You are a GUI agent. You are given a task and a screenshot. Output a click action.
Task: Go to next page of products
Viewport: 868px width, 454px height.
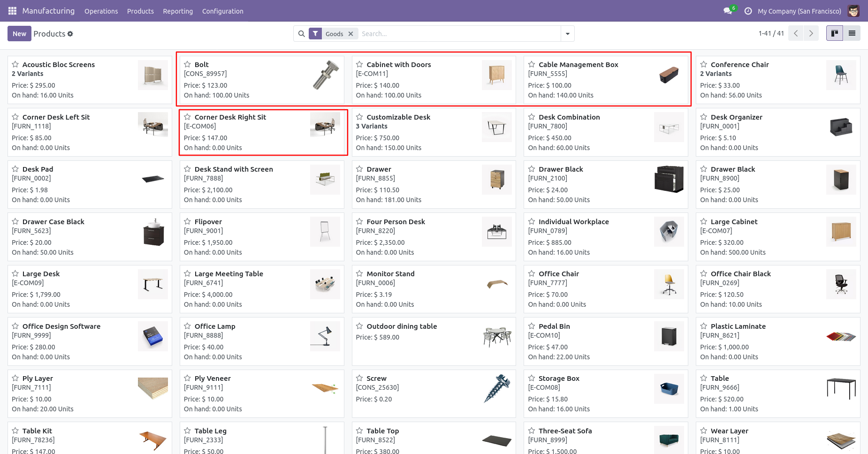point(811,33)
